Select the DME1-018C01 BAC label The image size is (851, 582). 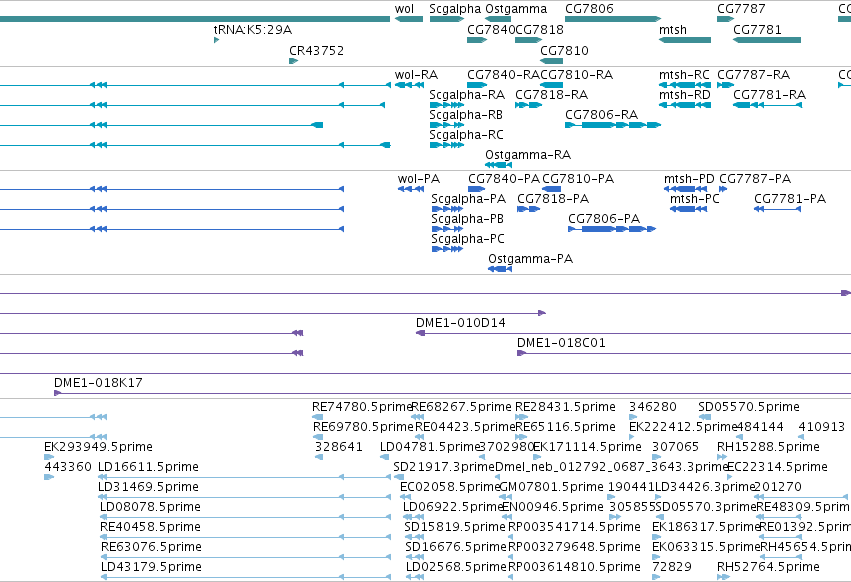tap(561, 343)
